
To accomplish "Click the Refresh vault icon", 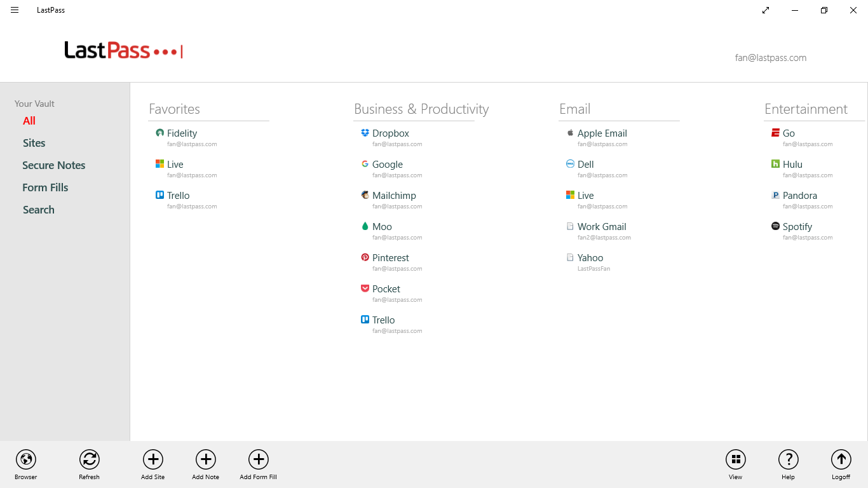I will coord(90,459).
